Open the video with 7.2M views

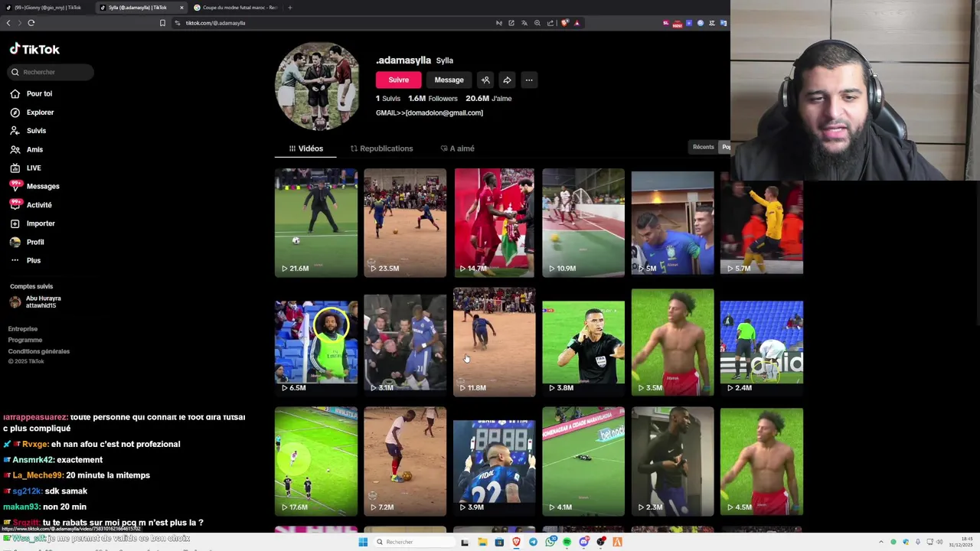tap(405, 461)
